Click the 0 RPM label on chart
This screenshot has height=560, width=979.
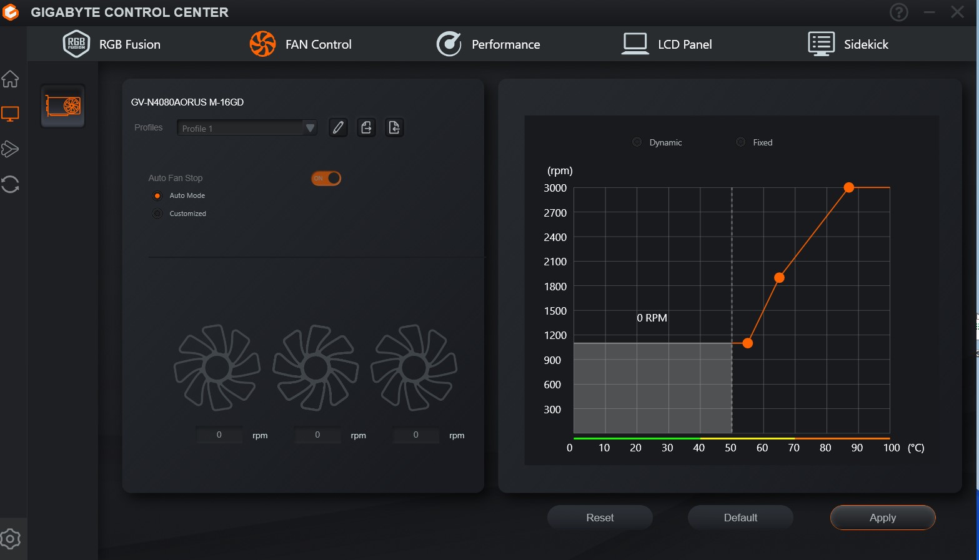click(x=652, y=318)
